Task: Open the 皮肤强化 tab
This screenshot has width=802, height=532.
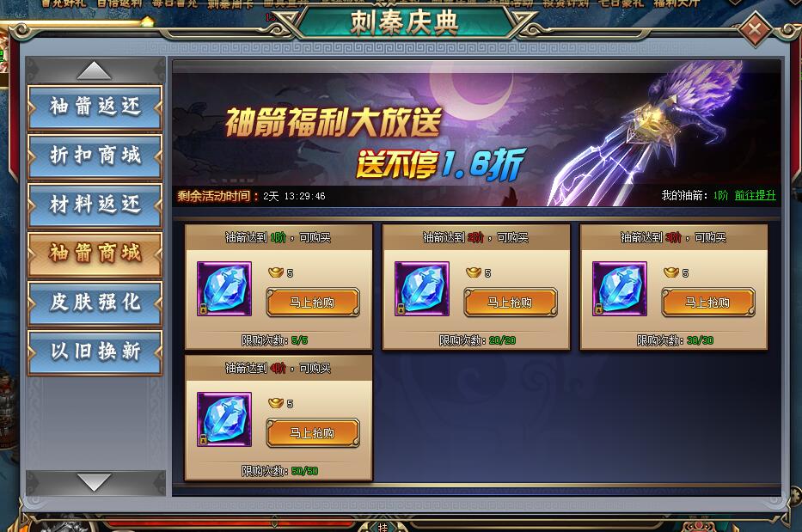Action: [95, 303]
